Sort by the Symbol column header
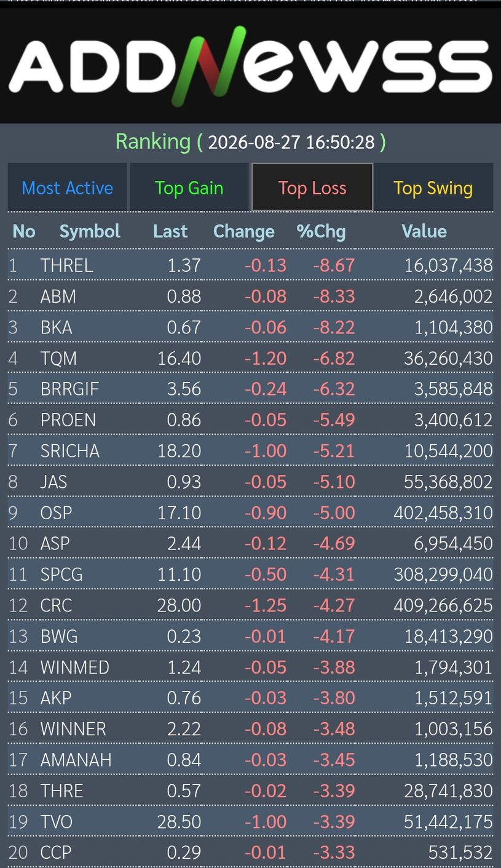 pyautogui.click(x=90, y=231)
